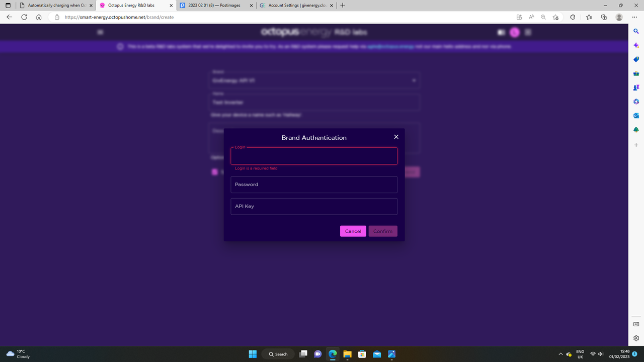Open the sidebar Search icon
This screenshot has height=362, width=644.
(x=636, y=31)
